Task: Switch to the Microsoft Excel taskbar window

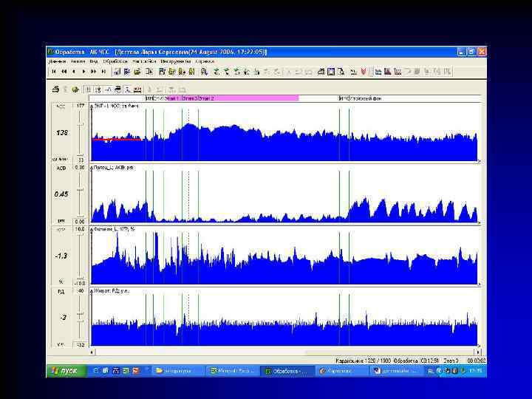Action: [232, 370]
